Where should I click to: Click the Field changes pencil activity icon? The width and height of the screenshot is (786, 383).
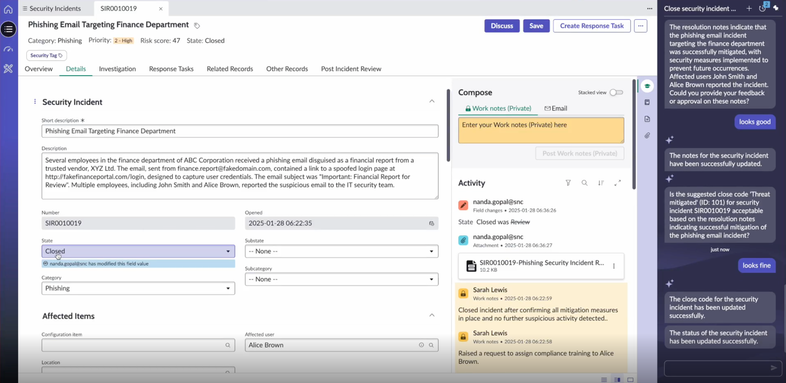[463, 205]
